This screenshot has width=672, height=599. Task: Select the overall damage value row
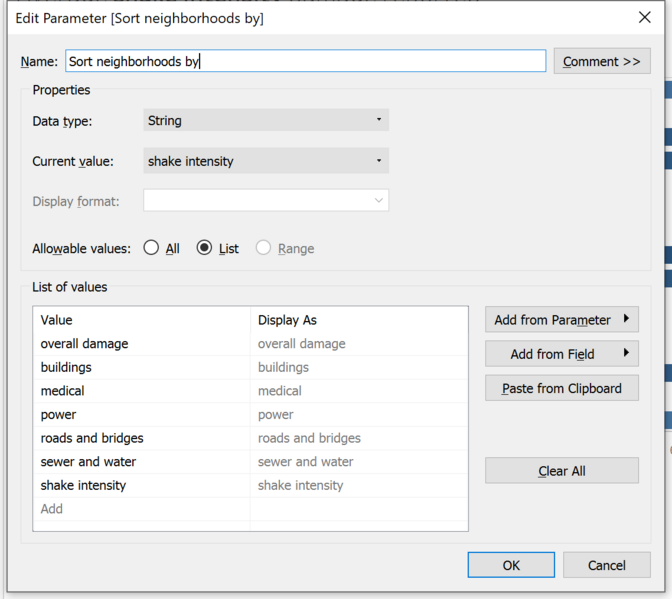[x=250, y=344]
